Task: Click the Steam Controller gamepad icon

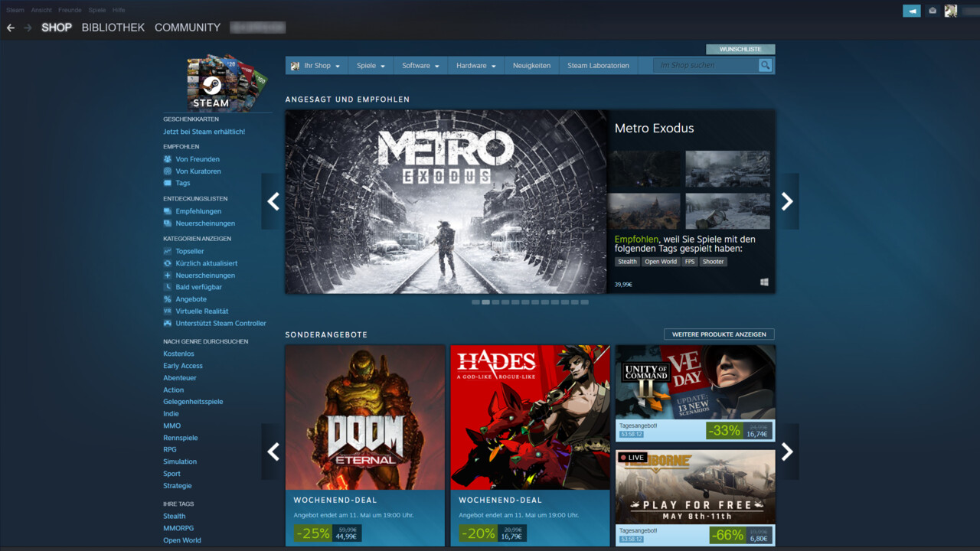Action: tap(168, 323)
